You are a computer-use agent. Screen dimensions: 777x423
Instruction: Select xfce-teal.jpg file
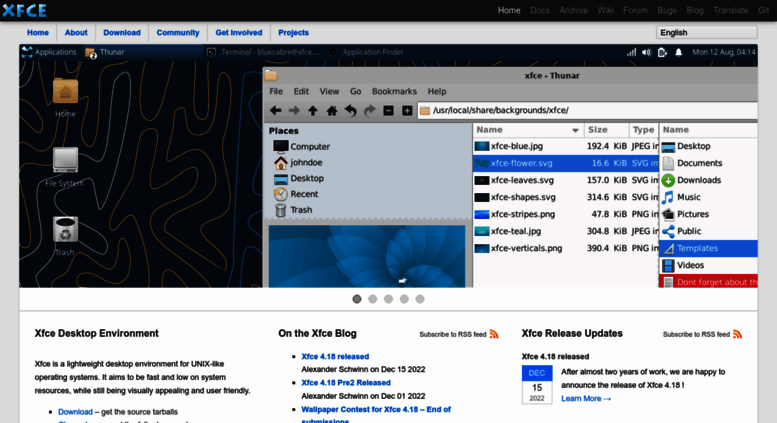(x=565, y=231)
